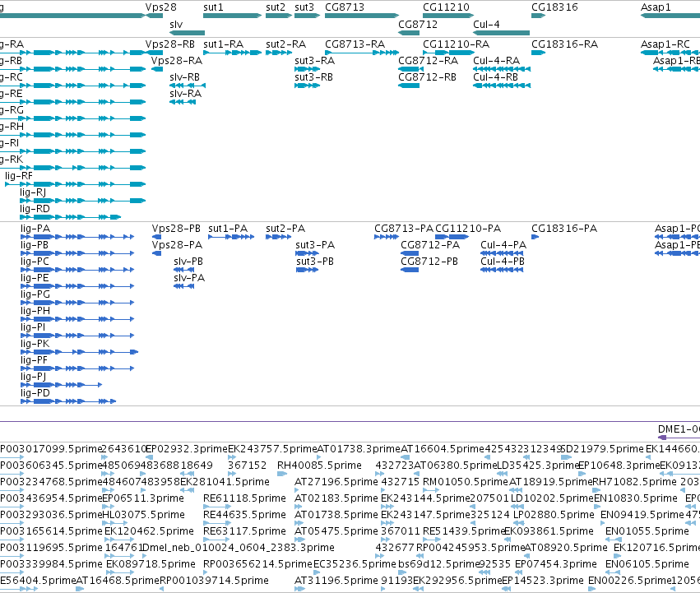
Task: Click the lig-PH protein feature
Action: tap(77, 320)
